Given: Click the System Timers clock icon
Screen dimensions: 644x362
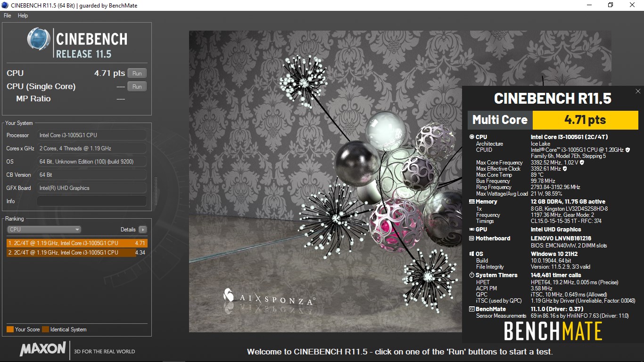Looking at the screenshot, I should pyautogui.click(x=472, y=275).
